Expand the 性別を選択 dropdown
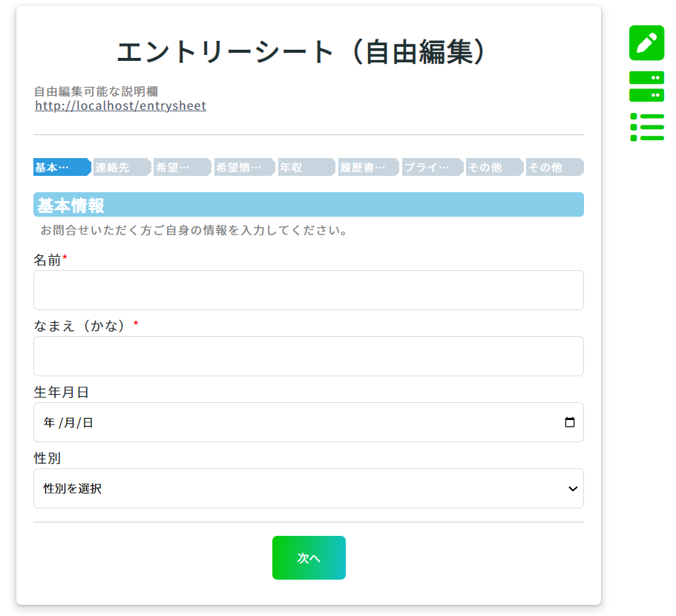 [309, 488]
